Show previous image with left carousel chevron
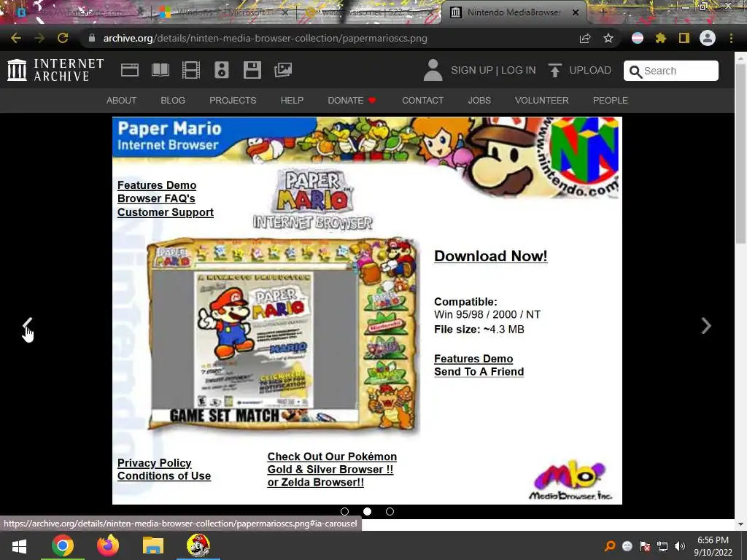This screenshot has height=560, width=747. [x=28, y=326]
